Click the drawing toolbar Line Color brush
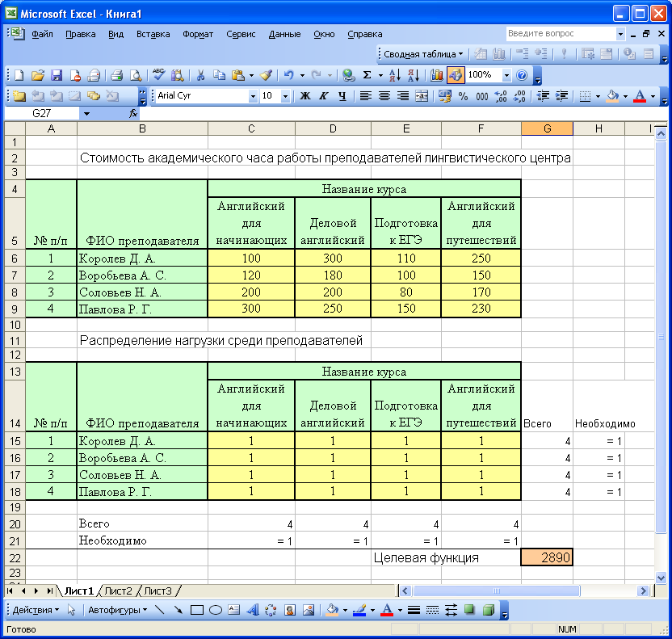This screenshot has height=639, width=672. coord(359,610)
